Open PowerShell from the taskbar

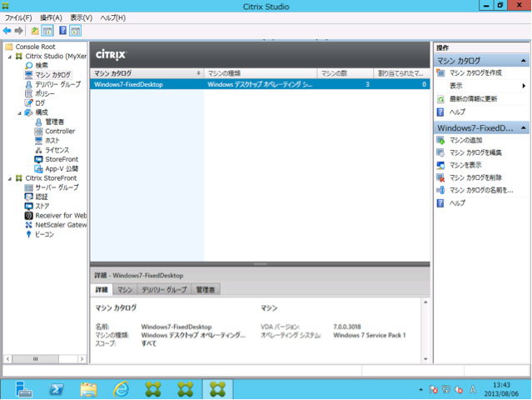pos(56,389)
